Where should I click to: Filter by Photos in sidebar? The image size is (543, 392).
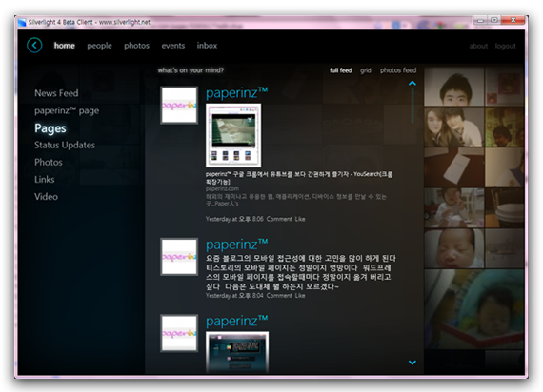click(x=49, y=162)
